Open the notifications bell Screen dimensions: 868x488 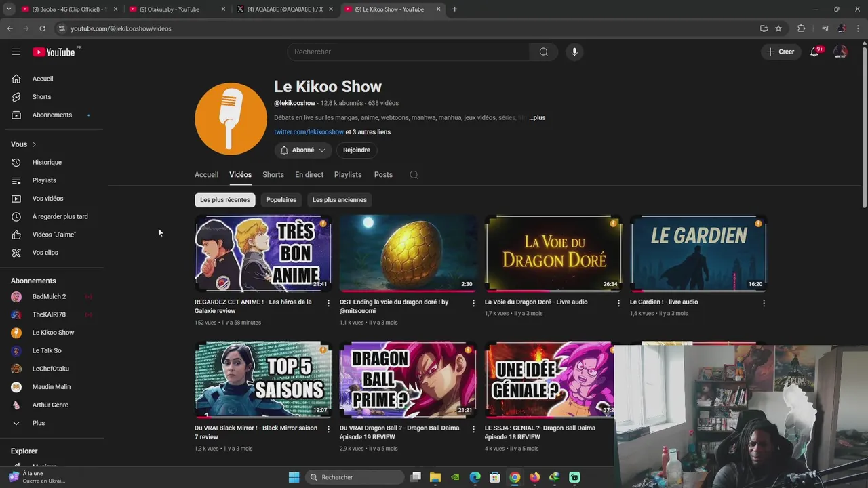click(x=814, y=52)
